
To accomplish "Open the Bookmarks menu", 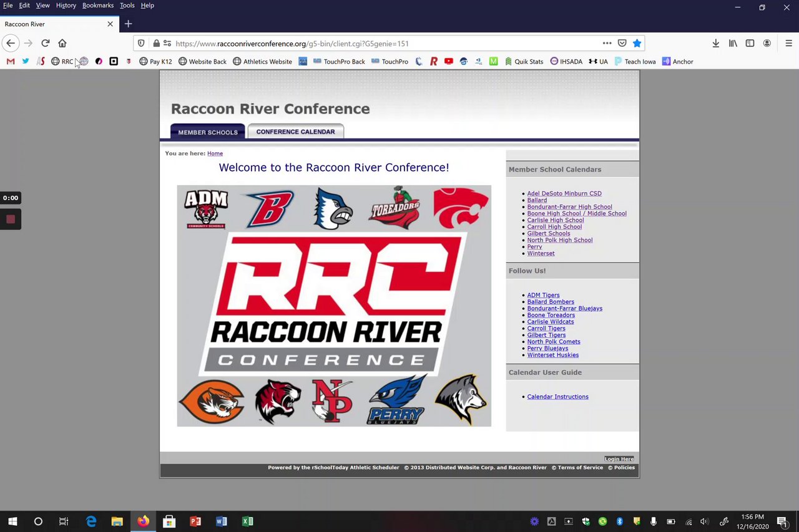I will pos(98,5).
